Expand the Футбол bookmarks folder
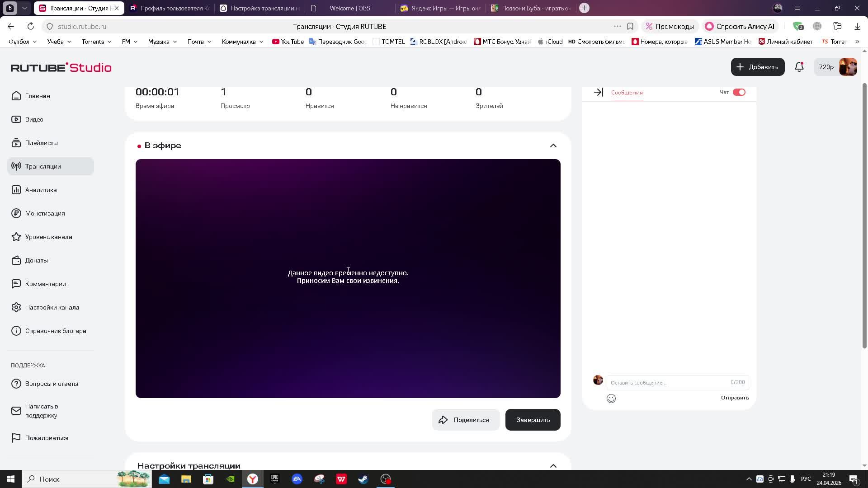 [x=23, y=42]
